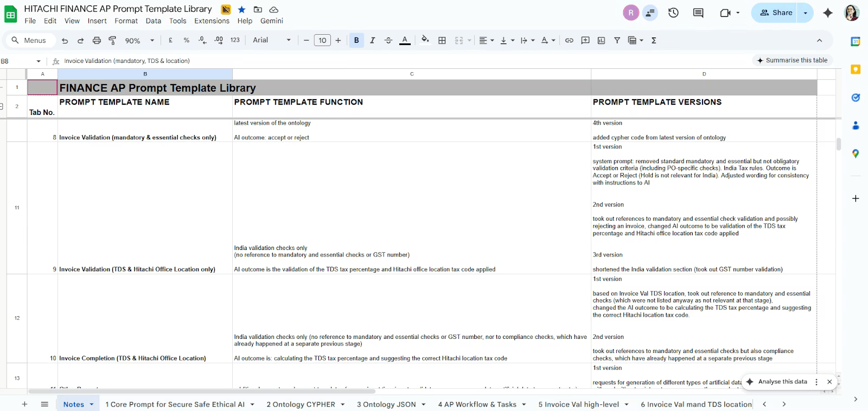
Task: Add a new sheet with plus button
Action: tap(24, 404)
